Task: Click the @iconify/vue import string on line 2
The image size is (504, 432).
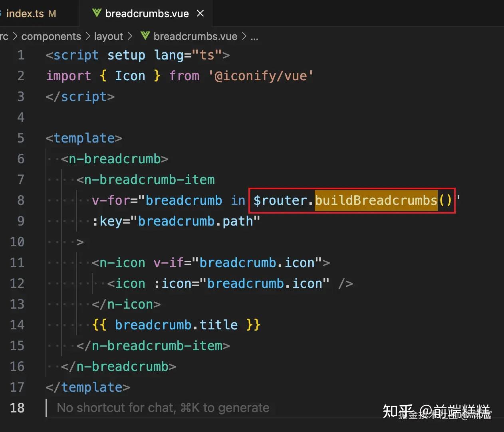Action: [x=260, y=75]
